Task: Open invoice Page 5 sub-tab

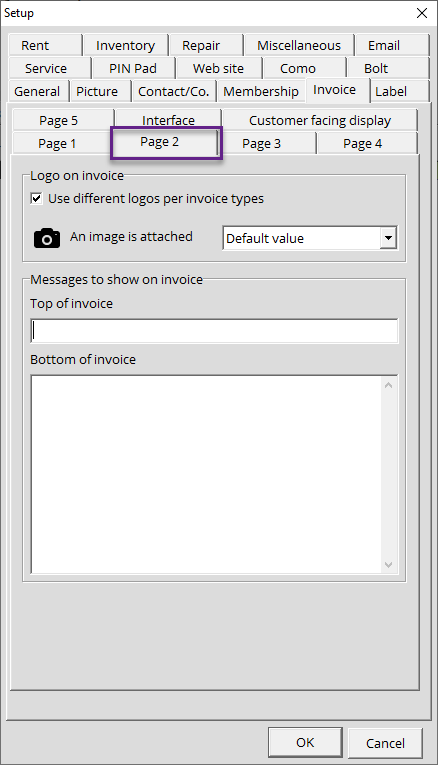Action: pos(63,121)
